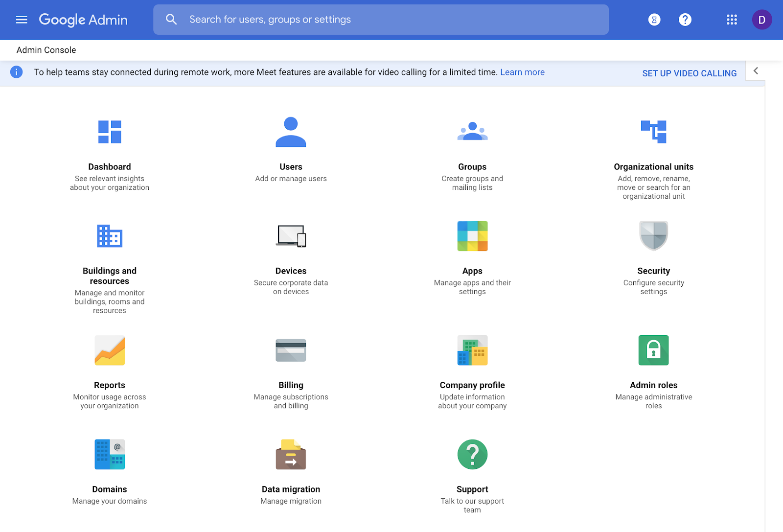The height and width of the screenshot is (532, 783).
Task: Open the Apps icon
Action: (x=472, y=236)
